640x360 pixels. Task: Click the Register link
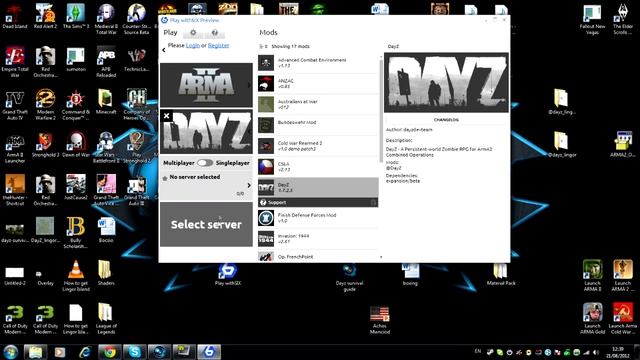[218, 45]
